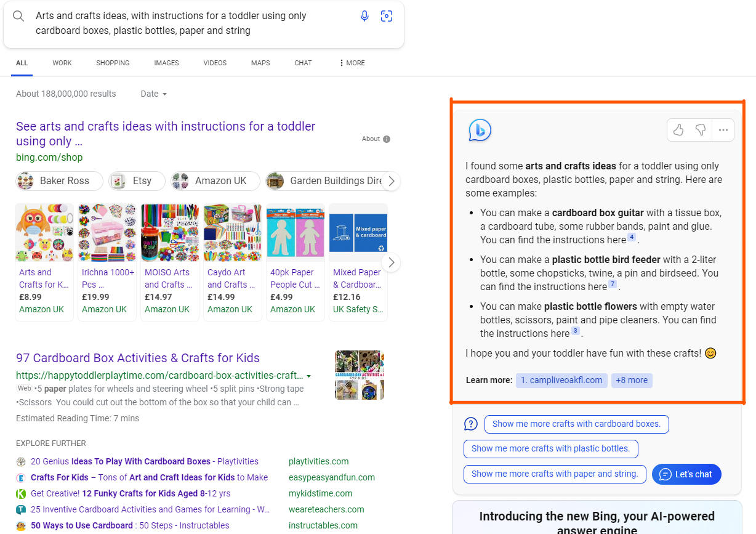
Task: Open visual search via the camera icon
Action: 387,16
